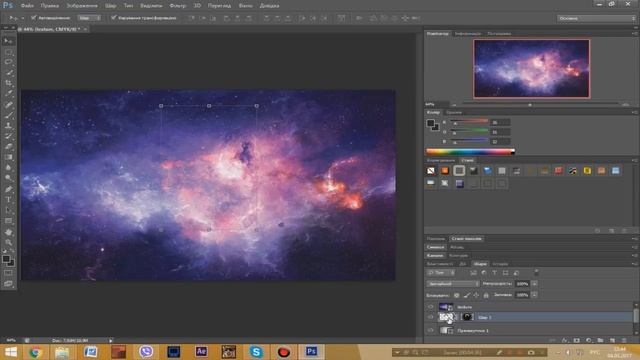Screen dimensions: 640x360
Task: Select the Crop tool
Action: pyautogui.click(x=9, y=83)
